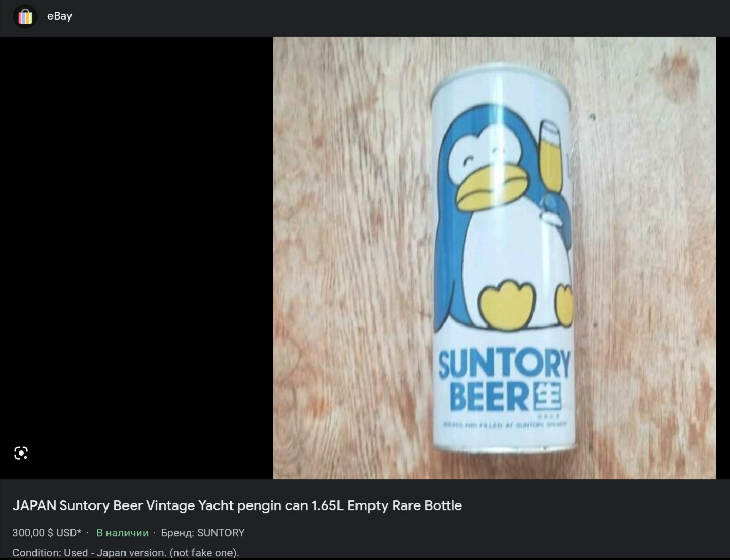730x560 pixels.
Task: Click the "Бренд: SUNTORY" brand label
Action: coord(203,533)
